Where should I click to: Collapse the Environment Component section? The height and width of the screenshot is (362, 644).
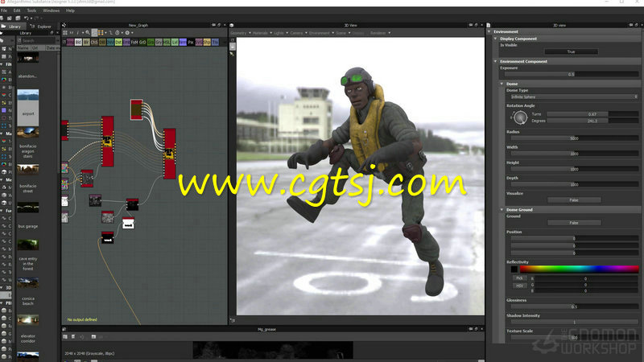(495, 62)
